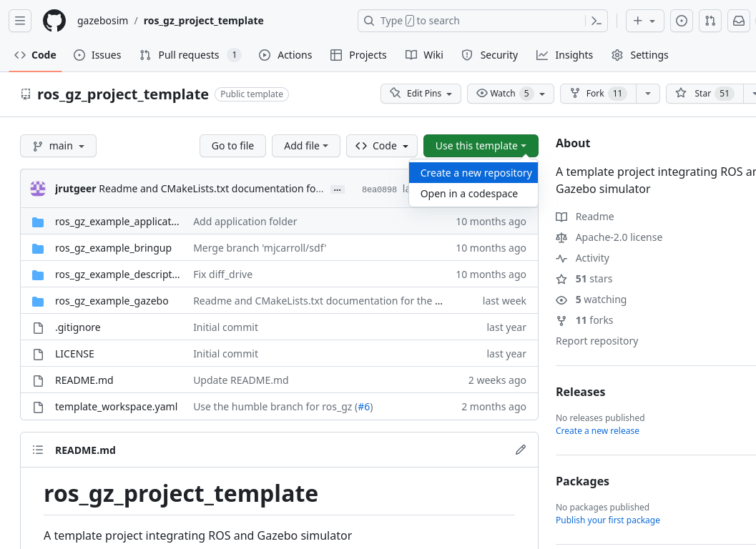Click the issues circle icon near notifications
Viewport: 756px width, 549px height.
[x=681, y=21]
